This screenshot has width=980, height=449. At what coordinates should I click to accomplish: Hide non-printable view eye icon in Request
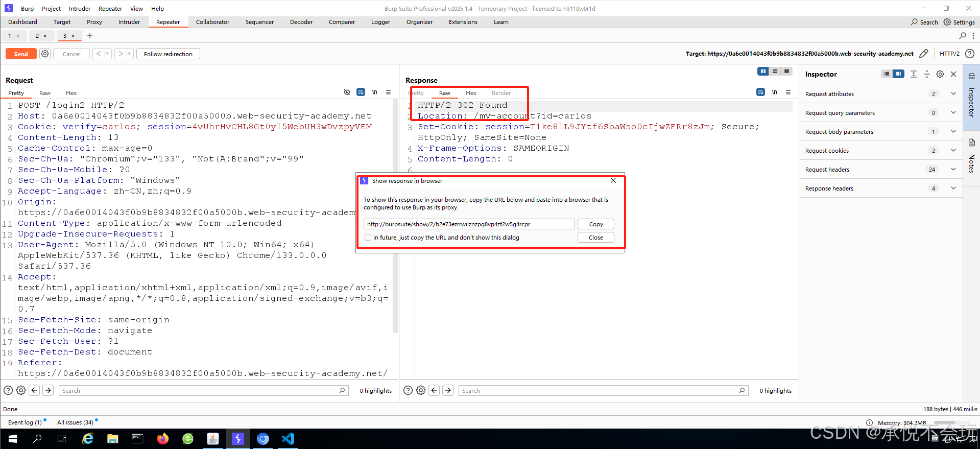[347, 92]
